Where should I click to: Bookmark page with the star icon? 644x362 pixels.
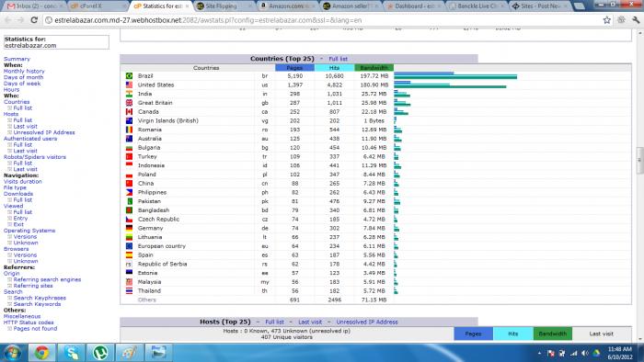606,20
